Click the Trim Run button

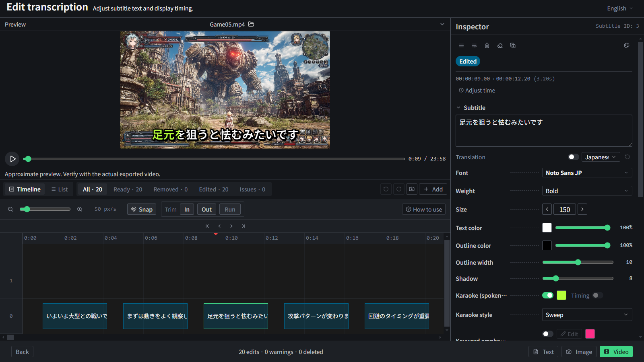(x=230, y=209)
